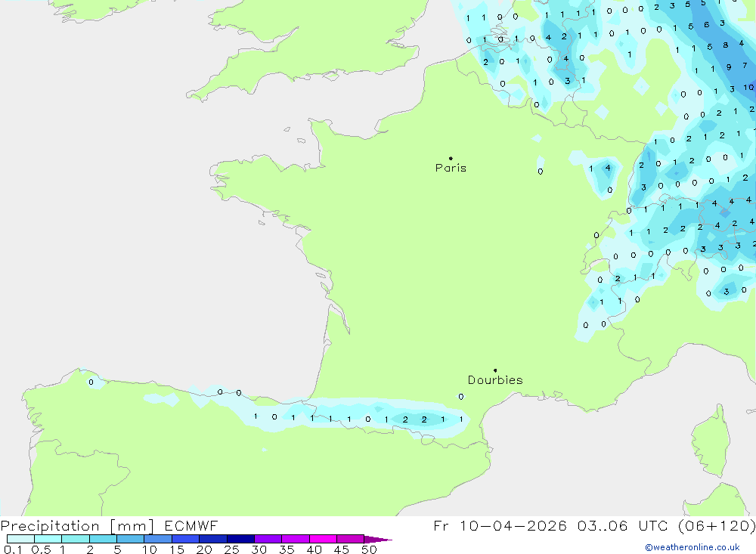The height and width of the screenshot is (554, 756).
Task: Pick the 5–10 mm blue legend swatch
Action: [130, 539]
